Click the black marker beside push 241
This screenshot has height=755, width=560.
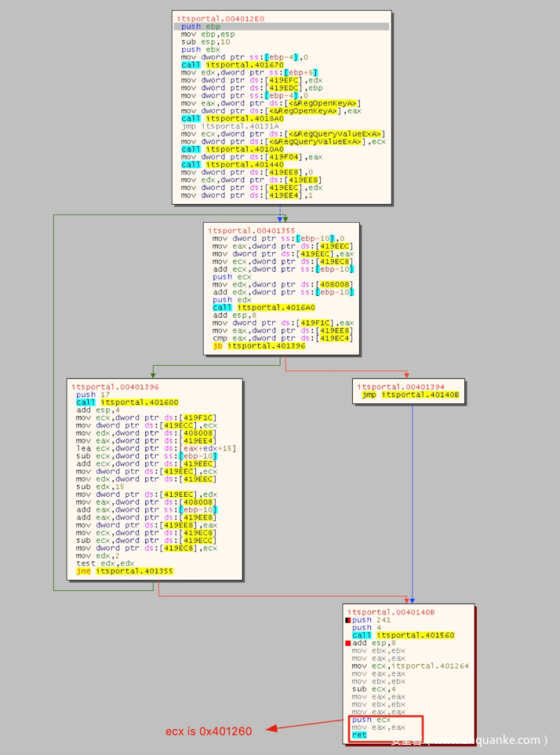point(347,620)
